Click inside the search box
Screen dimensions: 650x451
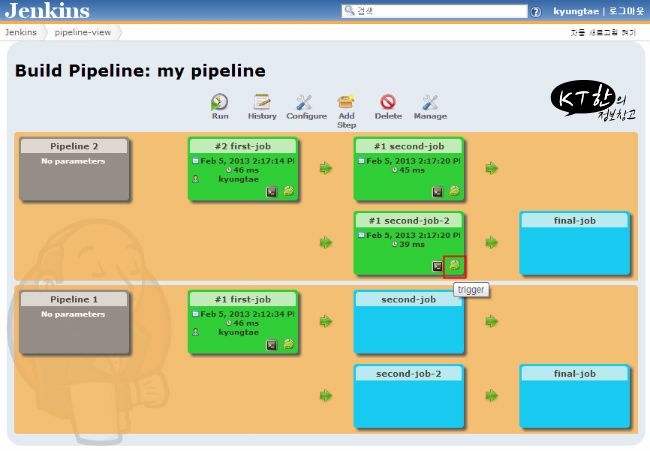pyautogui.click(x=434, y=11)
